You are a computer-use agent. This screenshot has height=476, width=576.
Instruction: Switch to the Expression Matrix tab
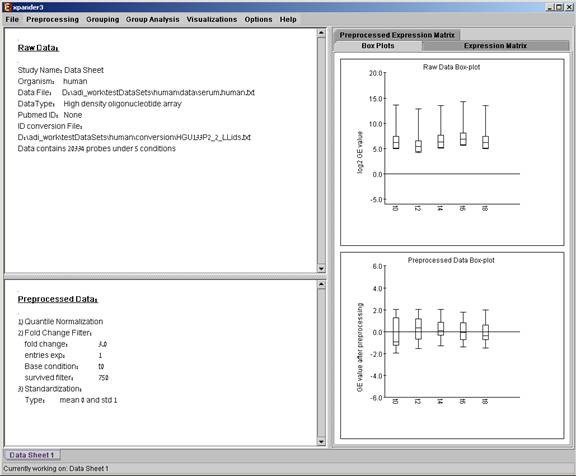point(495,46)
